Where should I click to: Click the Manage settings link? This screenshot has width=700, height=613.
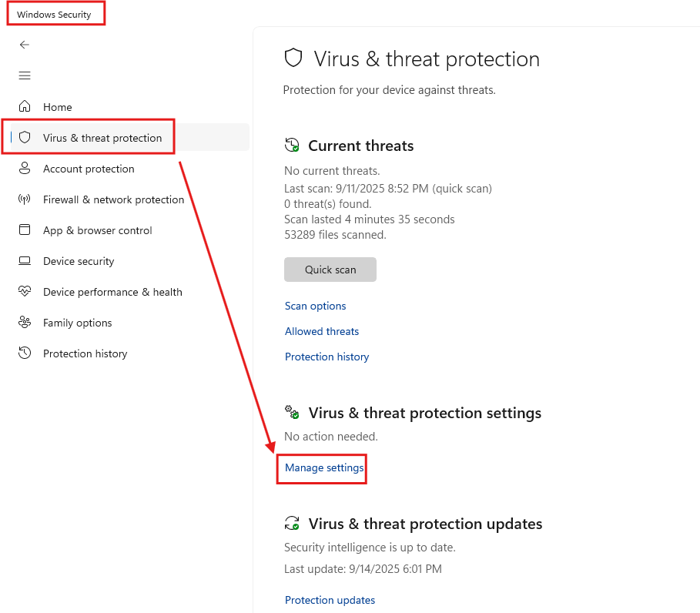click(x=324, y=467)
